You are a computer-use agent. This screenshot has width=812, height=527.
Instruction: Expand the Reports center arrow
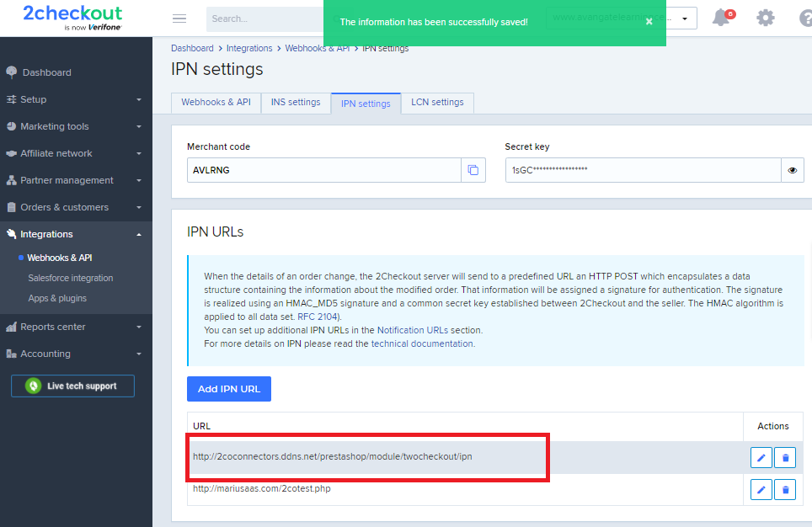point(139,327)
